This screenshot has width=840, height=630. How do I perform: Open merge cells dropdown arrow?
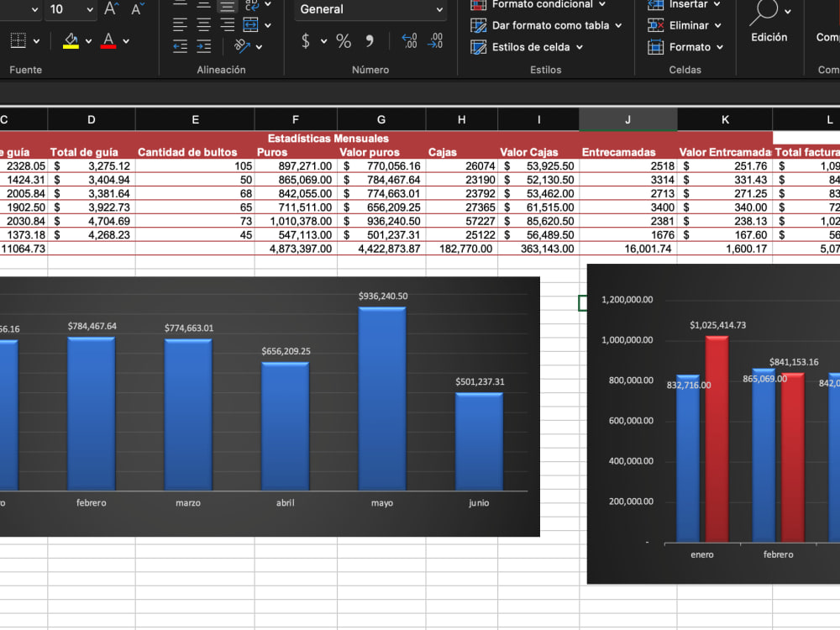[268, 25]
